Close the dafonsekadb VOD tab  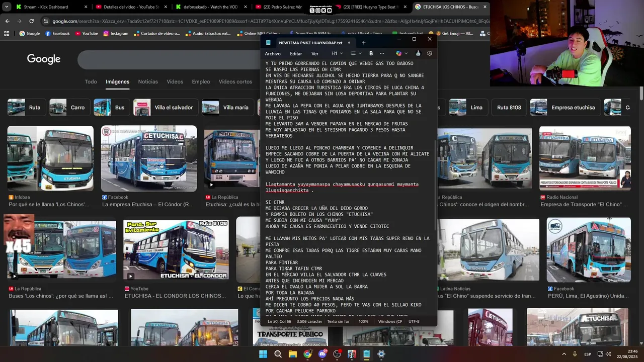pos(246,7)
